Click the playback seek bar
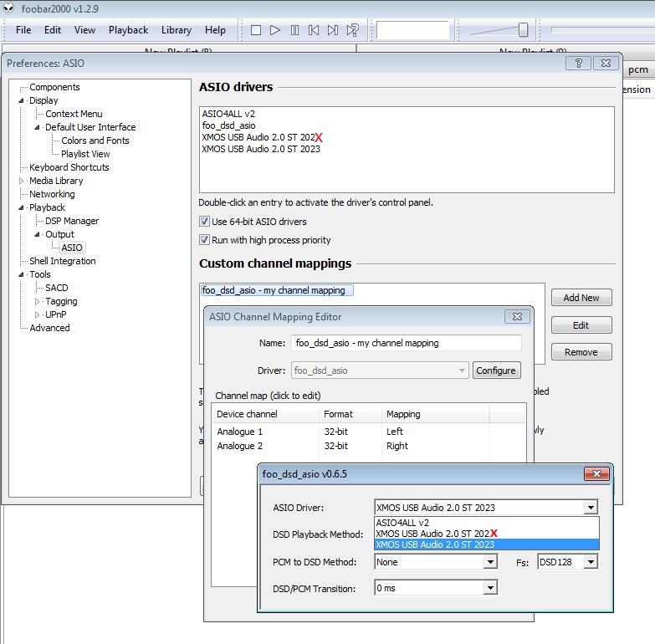 (602, 29)
